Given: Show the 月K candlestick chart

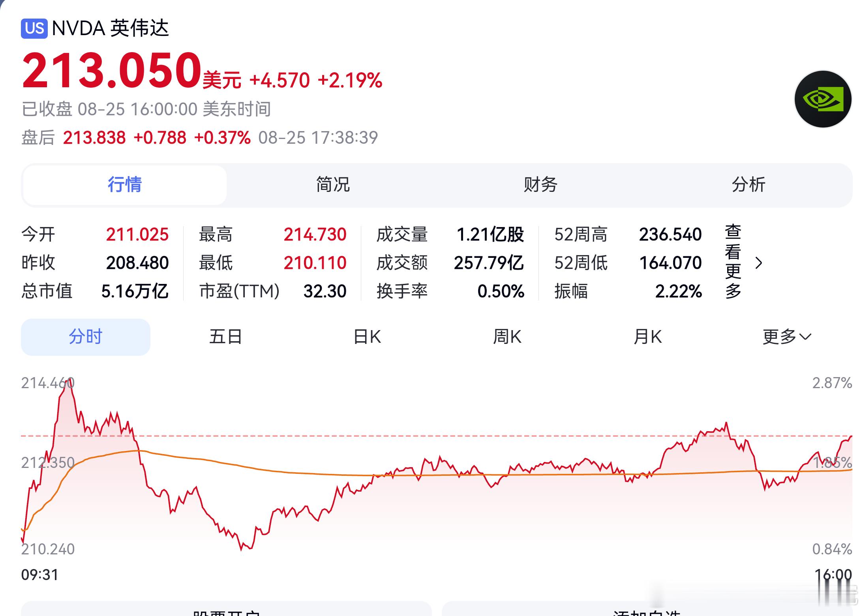Looking at the screenshot, I should (647, 337).
